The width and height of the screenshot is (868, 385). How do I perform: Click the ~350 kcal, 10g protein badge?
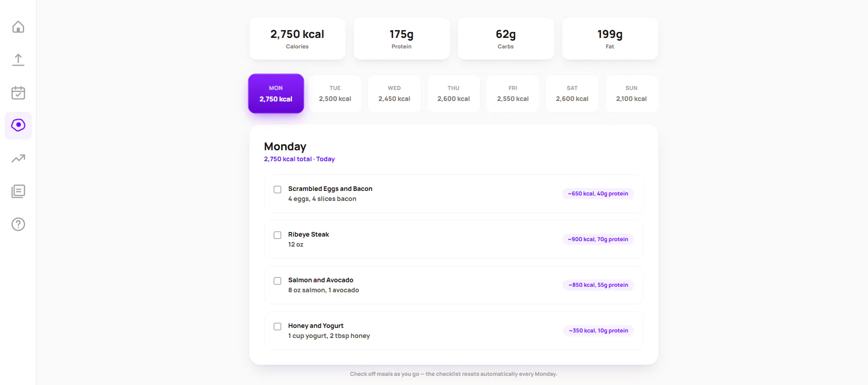pos(598,331)
